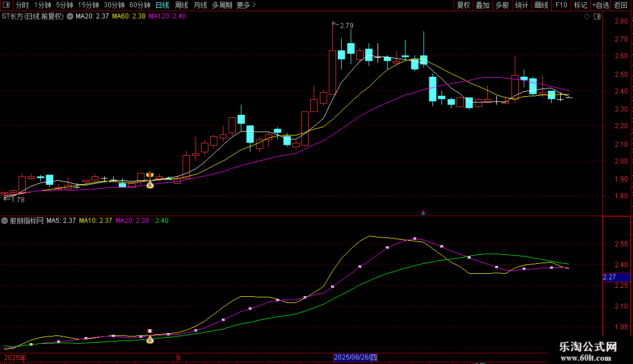
Task: Select the 15分钟 period
Action: tap(88, 5)
